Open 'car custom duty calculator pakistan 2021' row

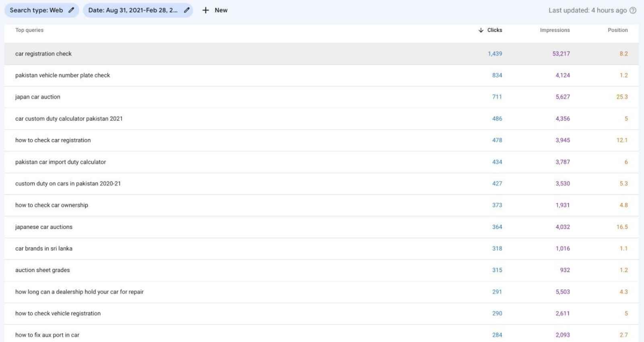[x=69, y=119]
